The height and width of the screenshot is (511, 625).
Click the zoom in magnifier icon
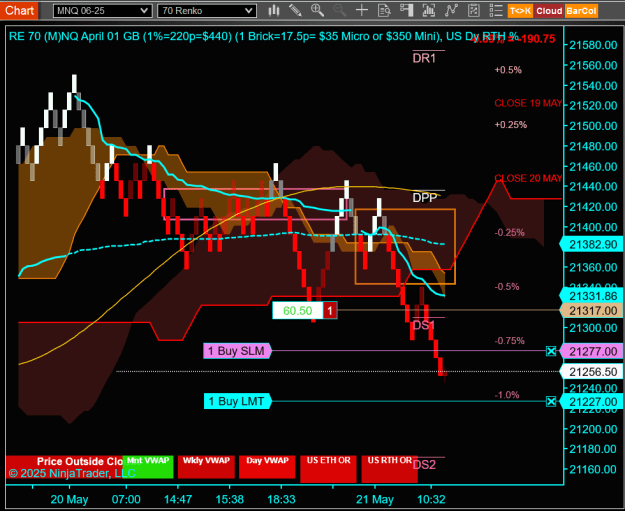coord(317,11)
